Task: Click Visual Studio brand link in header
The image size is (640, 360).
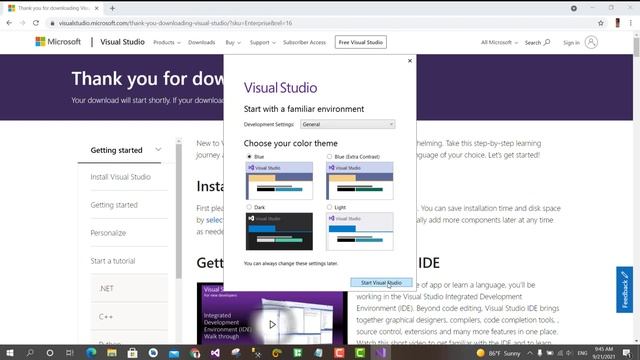Action: (122, 42)
